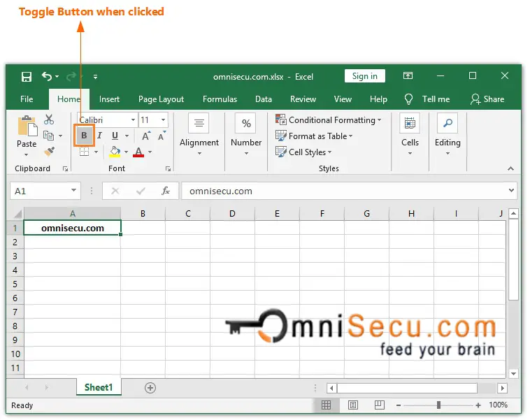Open the Editing group button

tap(447, 135)
